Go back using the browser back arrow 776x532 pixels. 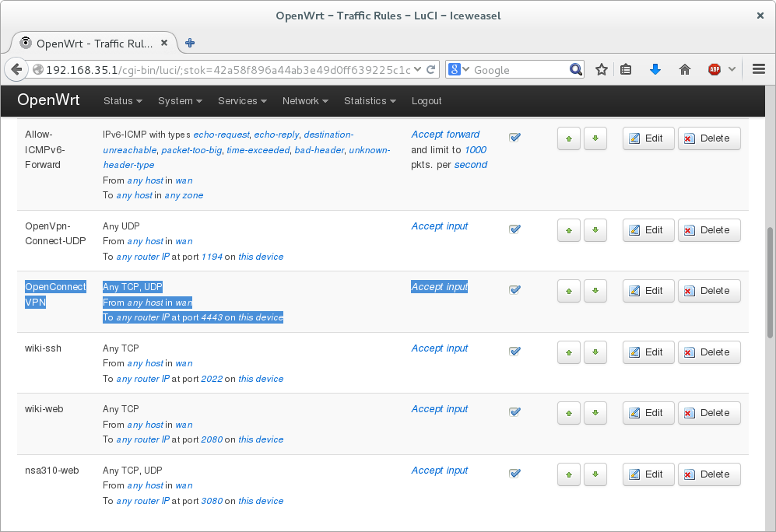16,69
